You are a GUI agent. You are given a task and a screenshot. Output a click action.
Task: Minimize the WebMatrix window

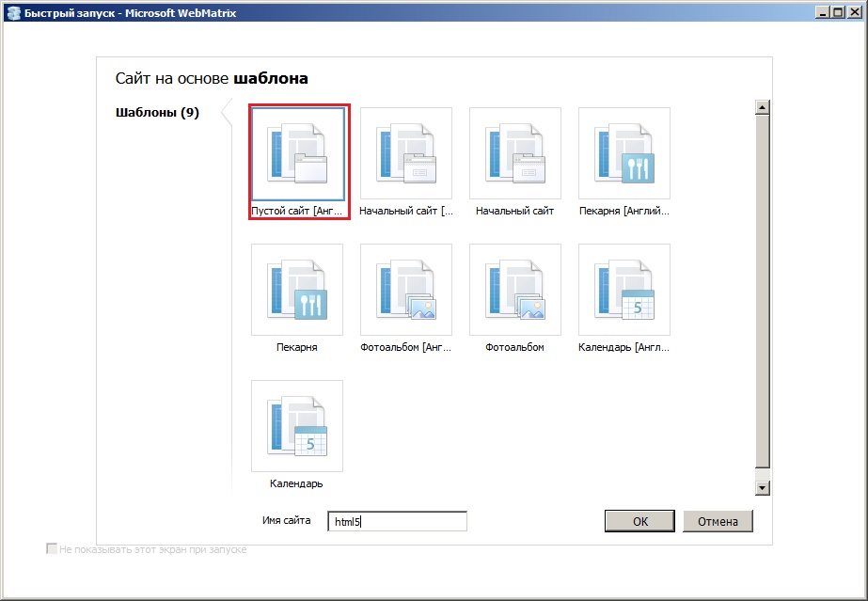(x=823, y=12)
